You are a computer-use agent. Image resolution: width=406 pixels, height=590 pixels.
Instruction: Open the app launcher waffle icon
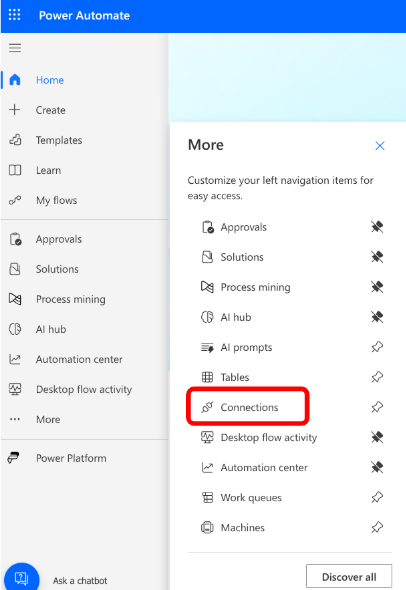pyautogui.click(x=14, y=15)
